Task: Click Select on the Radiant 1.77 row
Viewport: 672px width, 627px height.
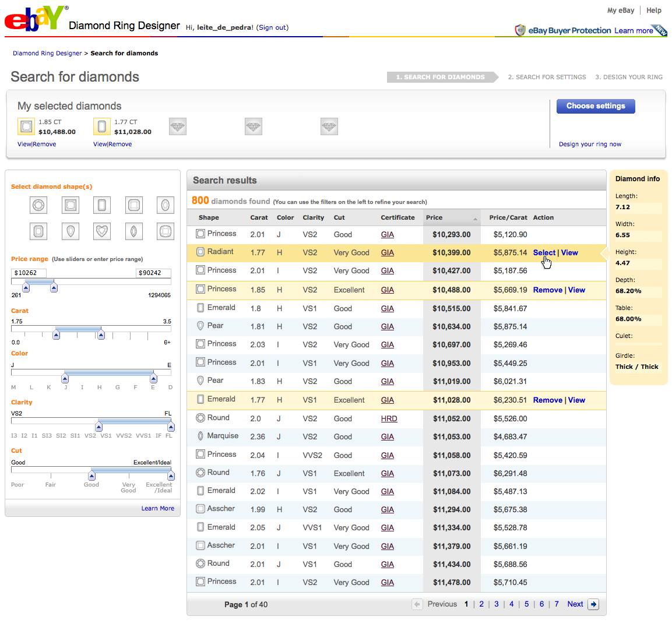Action: [544, 253]
